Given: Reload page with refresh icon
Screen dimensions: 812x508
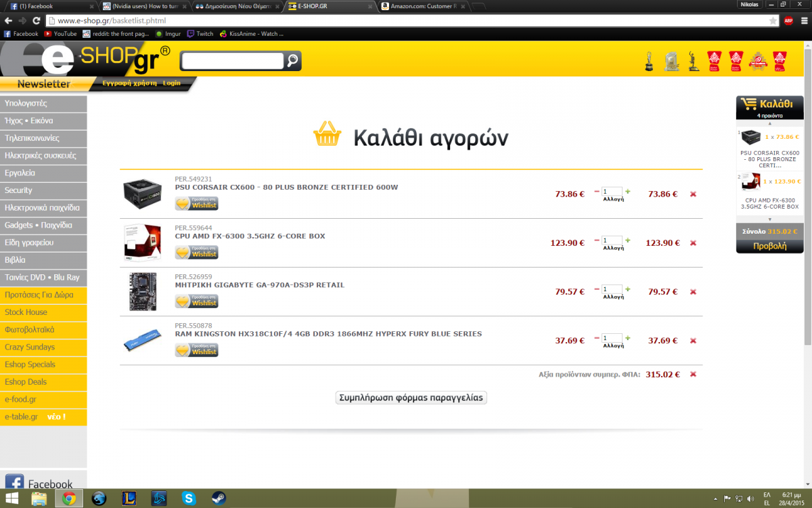Looking at the screenshot, I should point(37,21).
